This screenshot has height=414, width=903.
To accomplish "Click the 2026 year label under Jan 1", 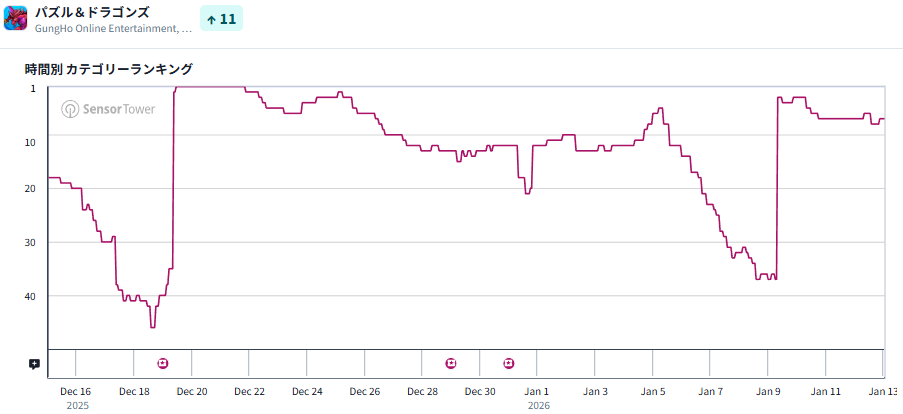I will 538,406.
